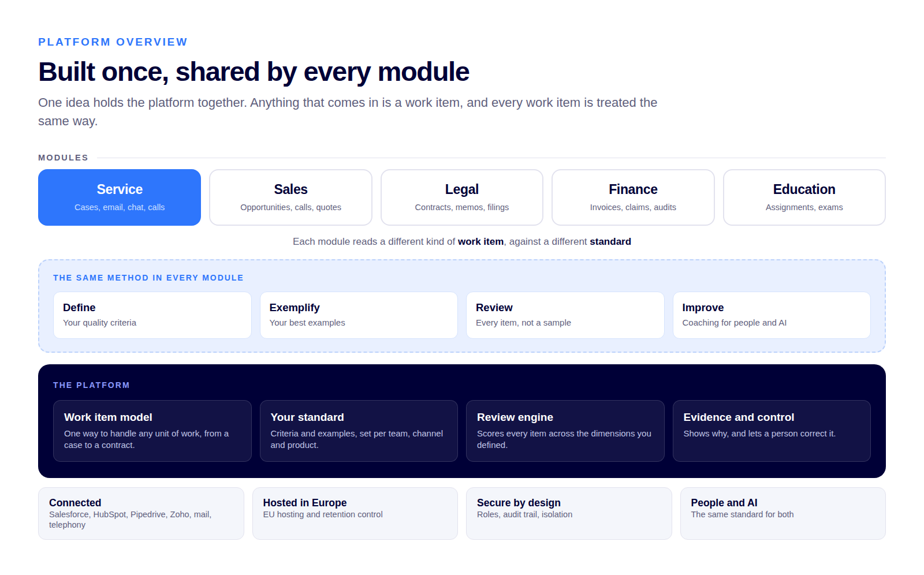The width and height of the screenshot is (924, 575).
Task: Select the Sales module tab
Action: pos(290,197)
